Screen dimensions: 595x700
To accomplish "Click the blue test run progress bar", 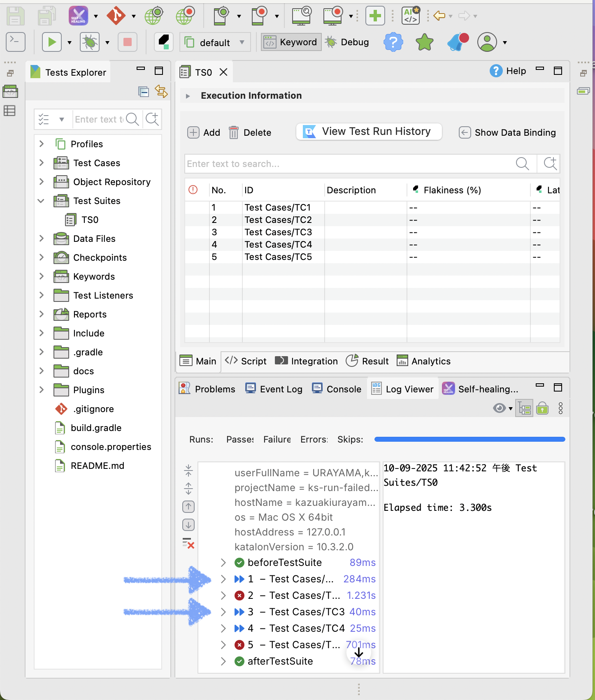I will coord(469,439).
